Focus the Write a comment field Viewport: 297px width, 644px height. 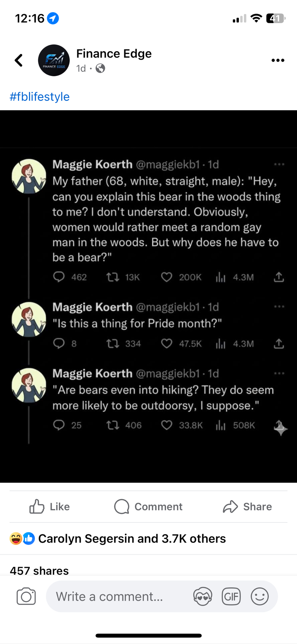click(x=119, y=596)
